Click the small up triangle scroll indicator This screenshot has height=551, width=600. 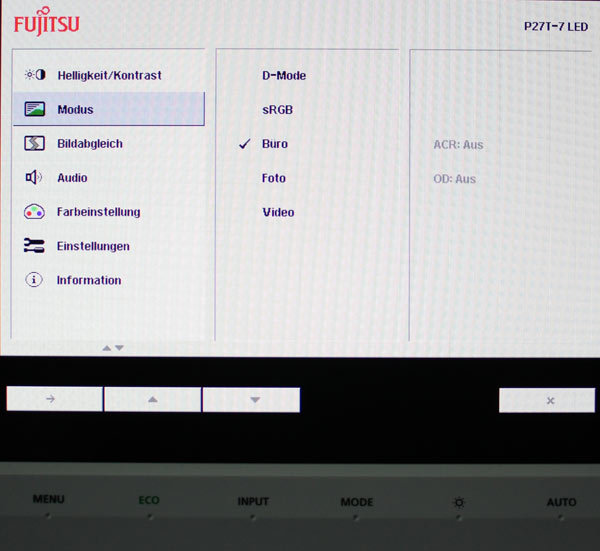[x=107, y=348]
